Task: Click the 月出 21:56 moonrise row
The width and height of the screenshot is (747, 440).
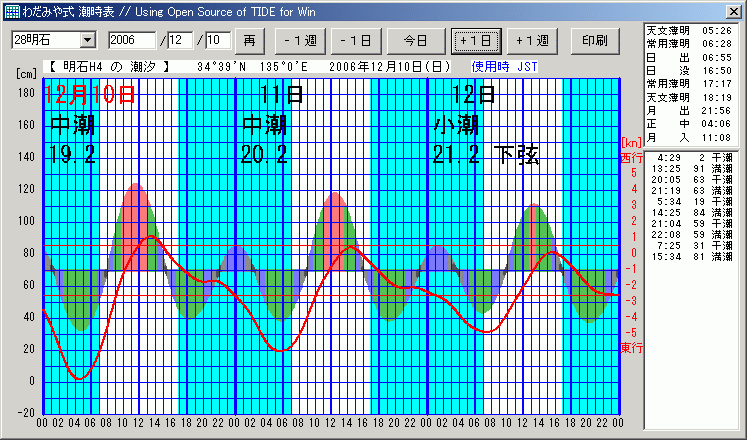Action: coord(692,113)
